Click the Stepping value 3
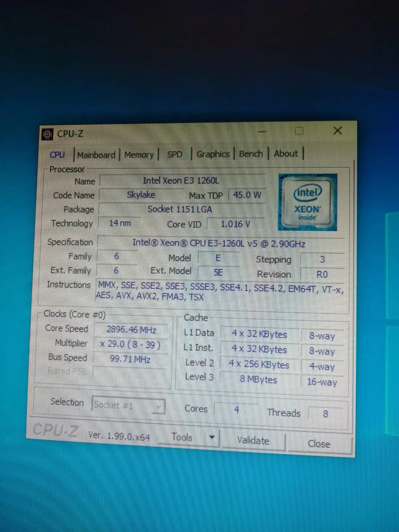The image size is (399, 532). coord(322,260)
